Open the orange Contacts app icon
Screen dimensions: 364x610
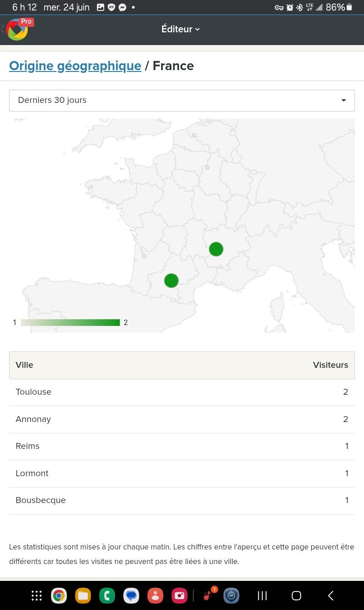[155, 595]
